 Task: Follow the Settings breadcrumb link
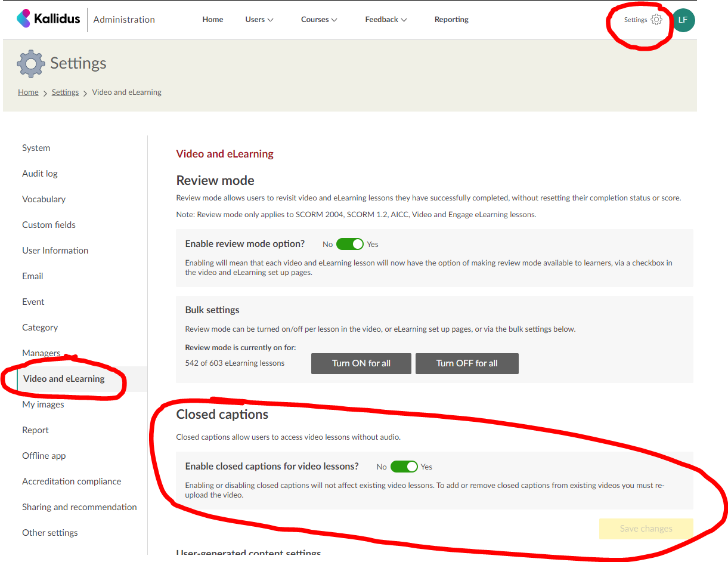(x=65, y=92)
